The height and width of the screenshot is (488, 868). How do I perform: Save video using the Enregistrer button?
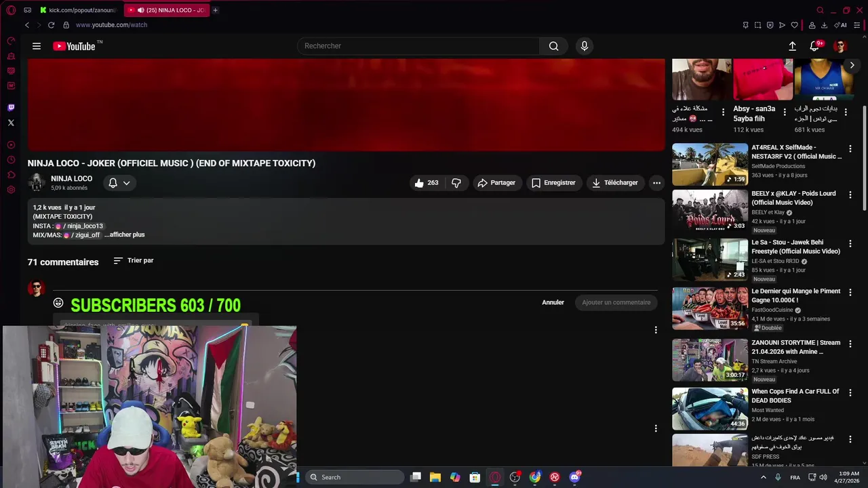(x=553, y=183)
